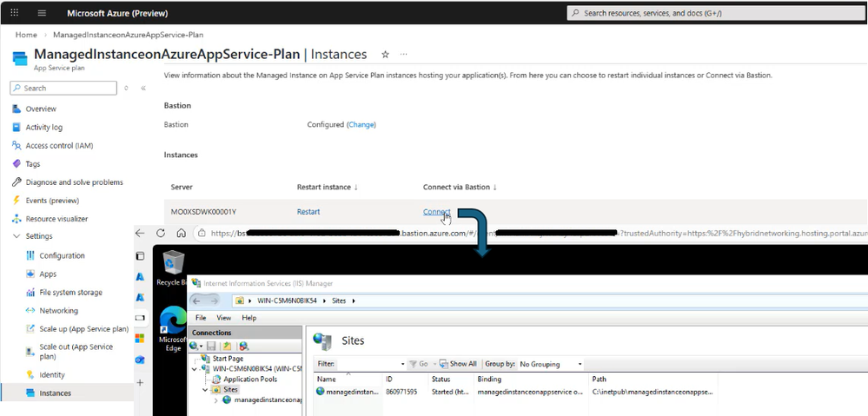Reload the Bastion browser page
868x416 pixels.
[161, 233]
